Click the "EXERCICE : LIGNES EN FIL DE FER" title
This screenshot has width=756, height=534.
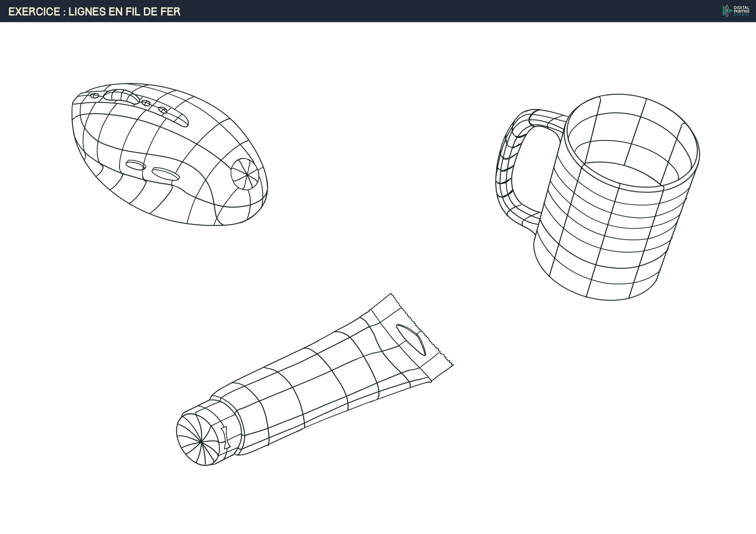[94, 12]
